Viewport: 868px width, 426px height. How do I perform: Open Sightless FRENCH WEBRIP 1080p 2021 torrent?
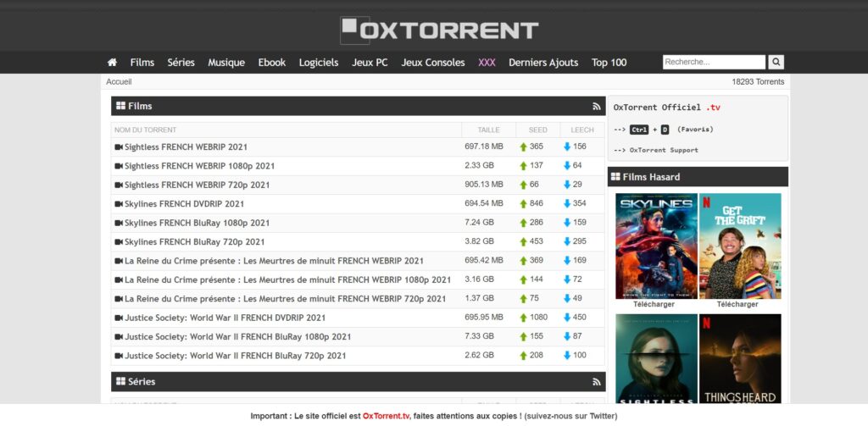(x=200, y=166)
